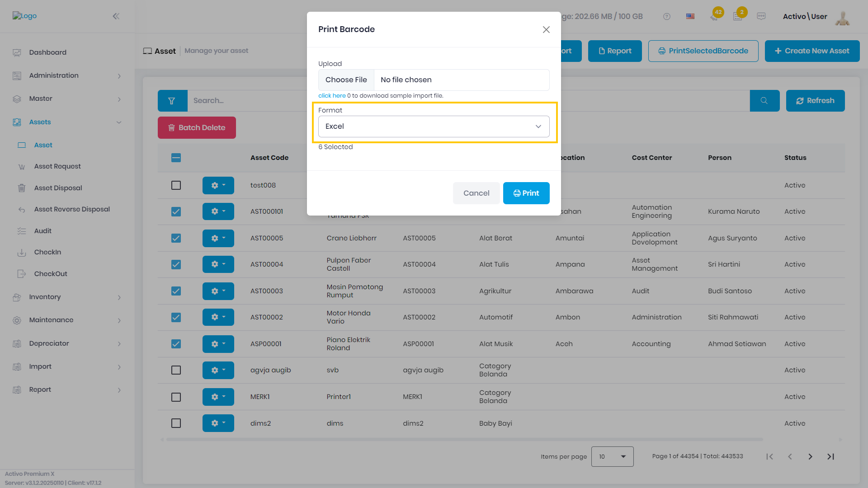
Task: Sort by the Asset Code column header
Action: tap(269, 158)
